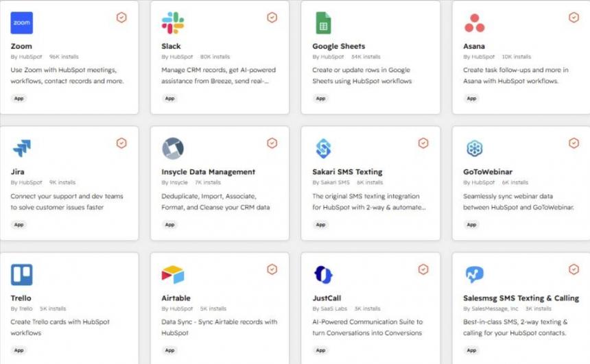The width and height of the screenshot is (590, 364).
Task: Click the App tag on JustCall card
Action: point(320,350)
